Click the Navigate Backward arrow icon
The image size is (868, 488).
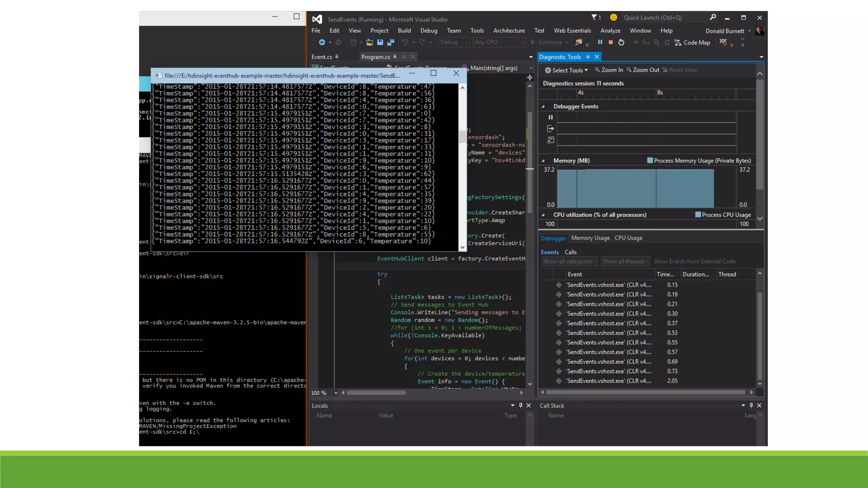coord(322,42)
